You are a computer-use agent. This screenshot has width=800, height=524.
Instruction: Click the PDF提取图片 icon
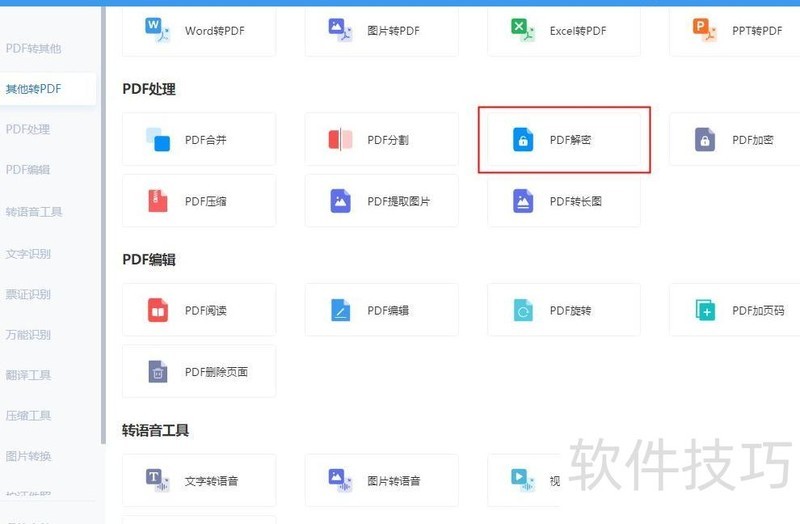(340, 201)
